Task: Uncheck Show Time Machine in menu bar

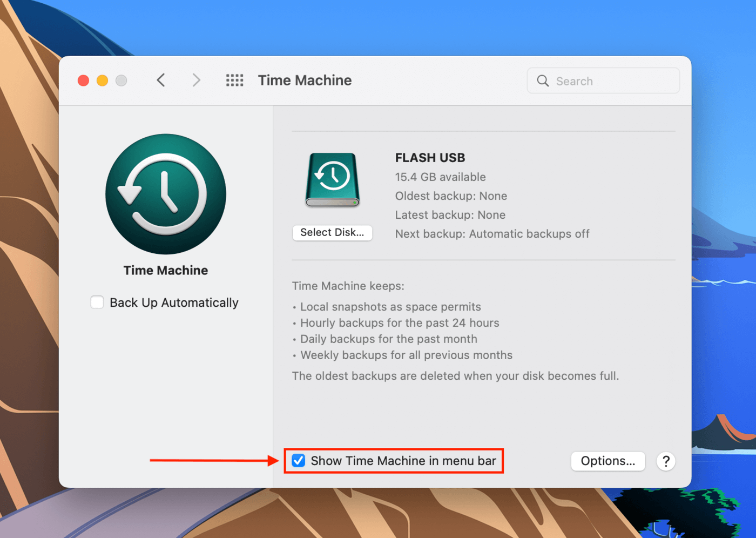Action: click(299, 461)
